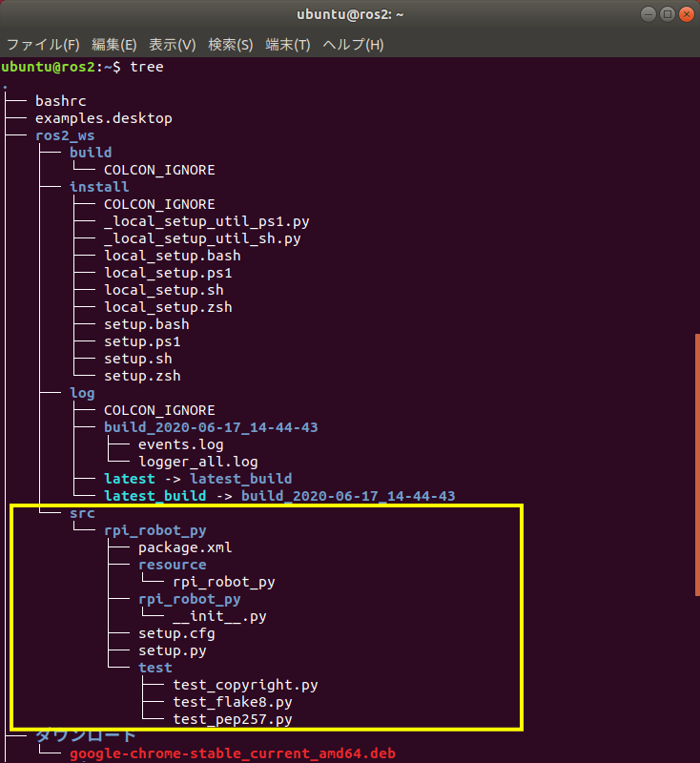Maximize the terminal window
The height and width of the screenshot is (763, 700).
click(x=668, y=14)
